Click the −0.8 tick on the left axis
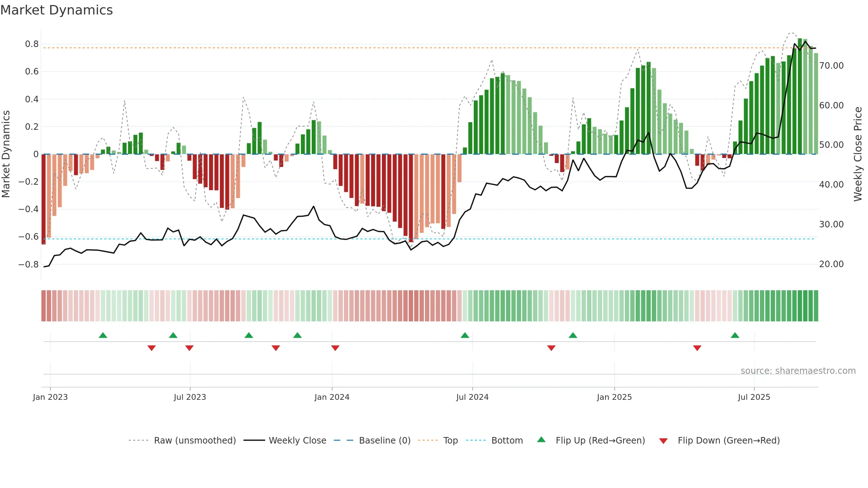The image size is (868, 488). click(29, 265)
